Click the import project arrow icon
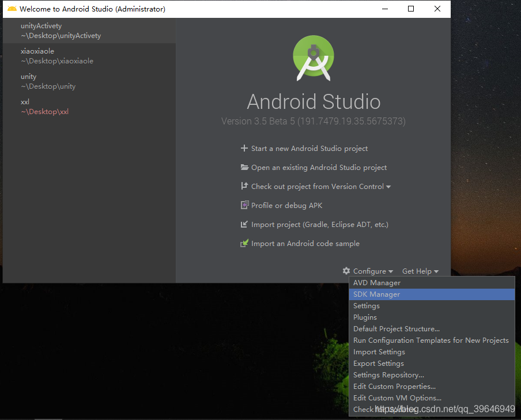This screenshot has width=521, height=420. click(x=244, y=224)
